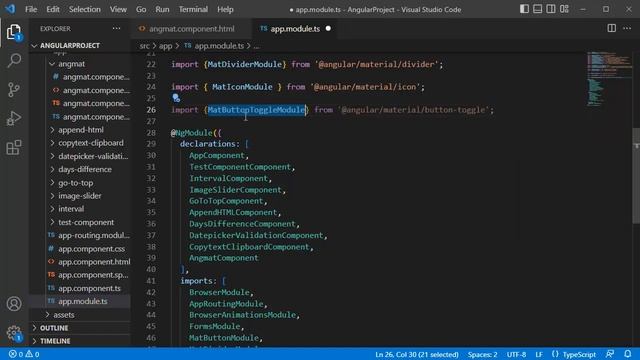Open the Edit menu

point(53,9)
